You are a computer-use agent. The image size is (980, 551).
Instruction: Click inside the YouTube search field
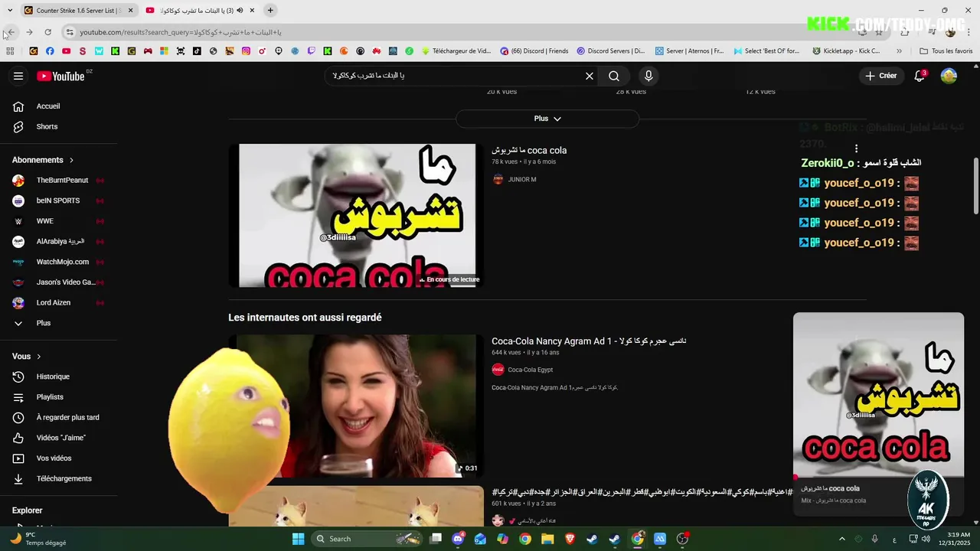tap(456, 76)
